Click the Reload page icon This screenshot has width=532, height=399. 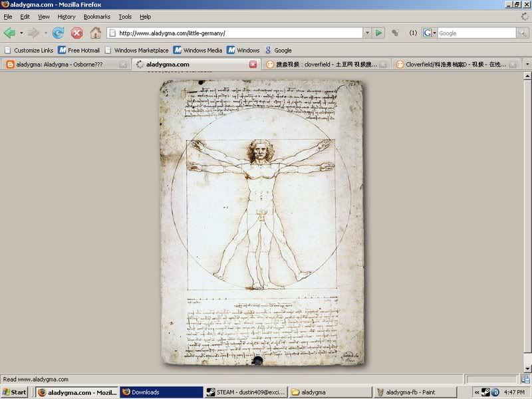(59, 33)
